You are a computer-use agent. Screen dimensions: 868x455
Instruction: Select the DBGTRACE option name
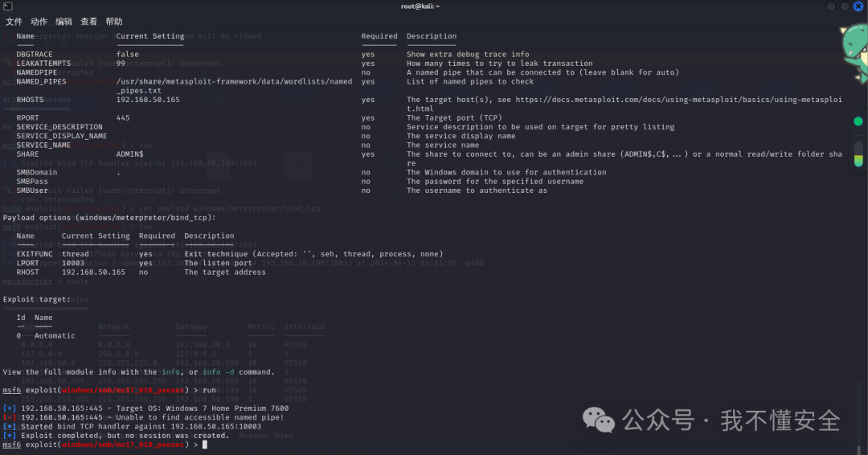tap(35, 54)
